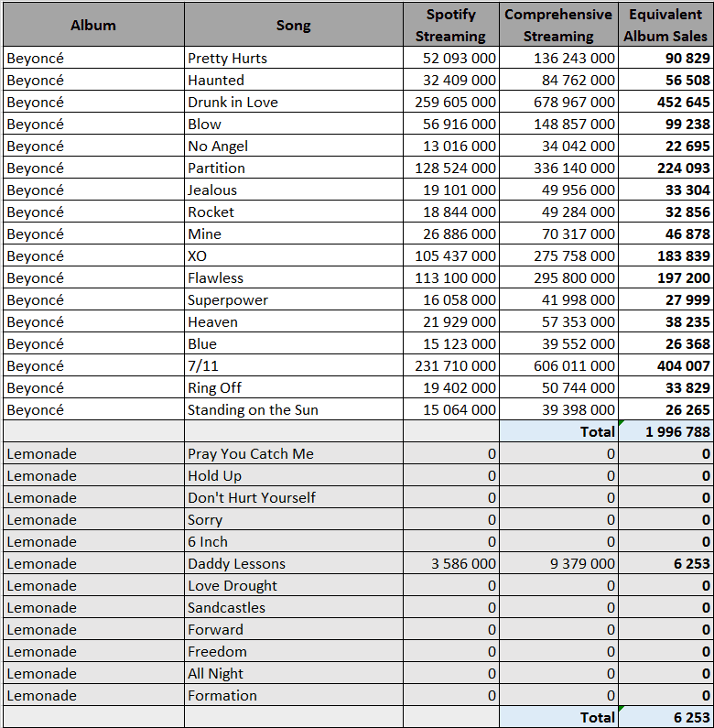
Task: Select Pray You Catch Me cell
Action: pyautogui.click(x=294, y=453)
